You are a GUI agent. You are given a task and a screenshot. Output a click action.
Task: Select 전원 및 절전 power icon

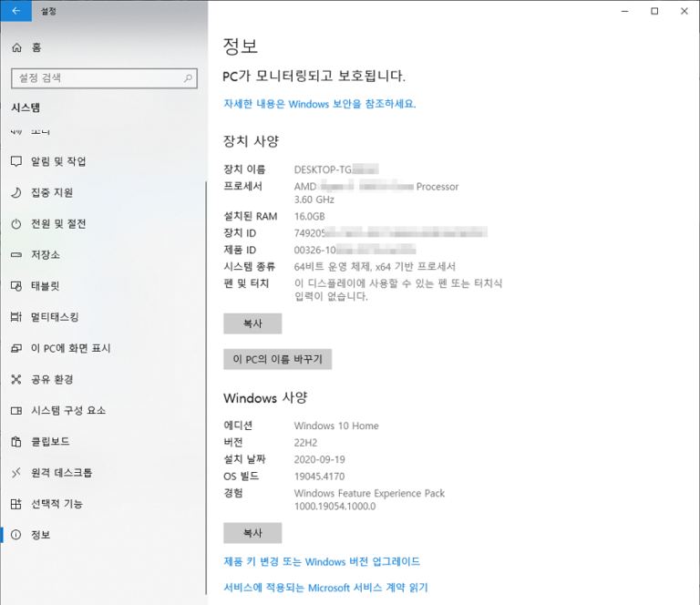coord(16,224)
